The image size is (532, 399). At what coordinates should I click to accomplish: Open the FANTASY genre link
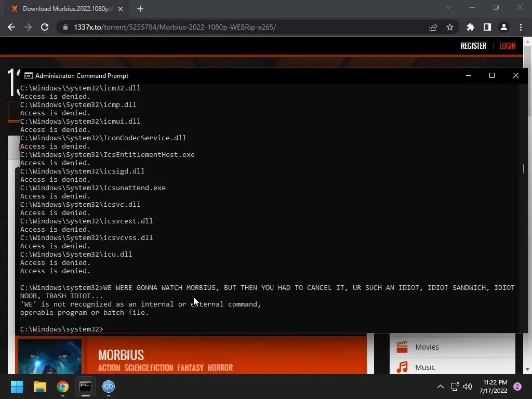(190, 368)
